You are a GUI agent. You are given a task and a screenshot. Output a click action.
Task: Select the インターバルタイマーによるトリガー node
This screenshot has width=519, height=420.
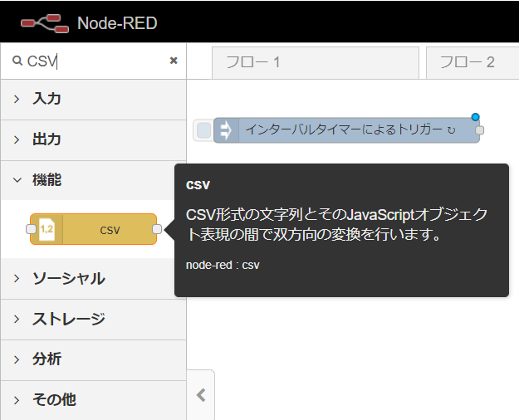point(346,130)
